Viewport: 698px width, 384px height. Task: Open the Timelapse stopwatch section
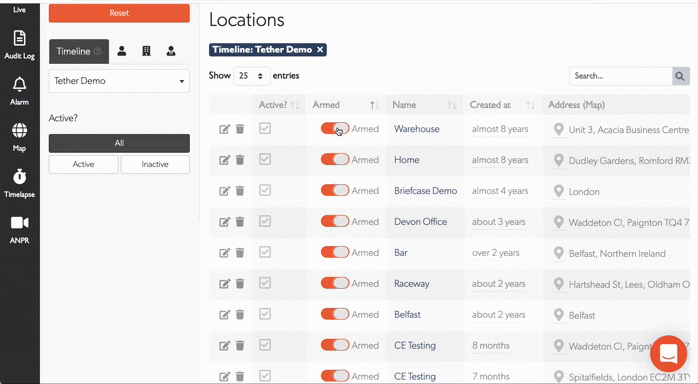[20, 183]
